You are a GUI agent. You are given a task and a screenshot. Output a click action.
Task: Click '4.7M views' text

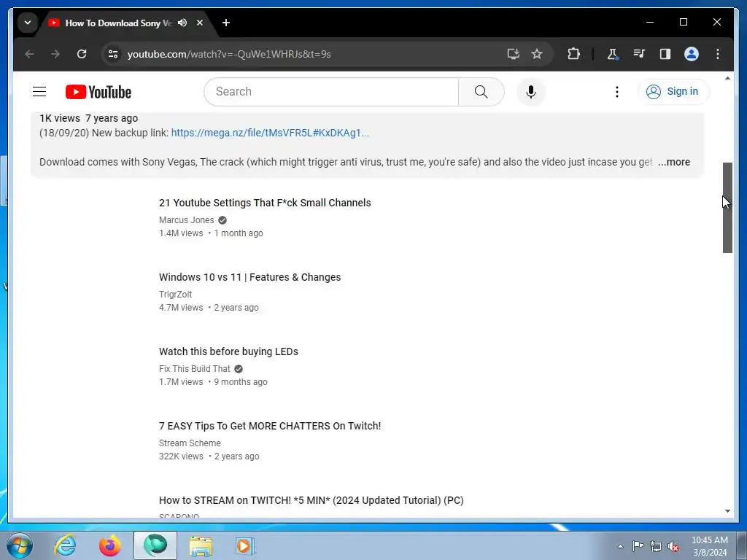tap(181, 308)
